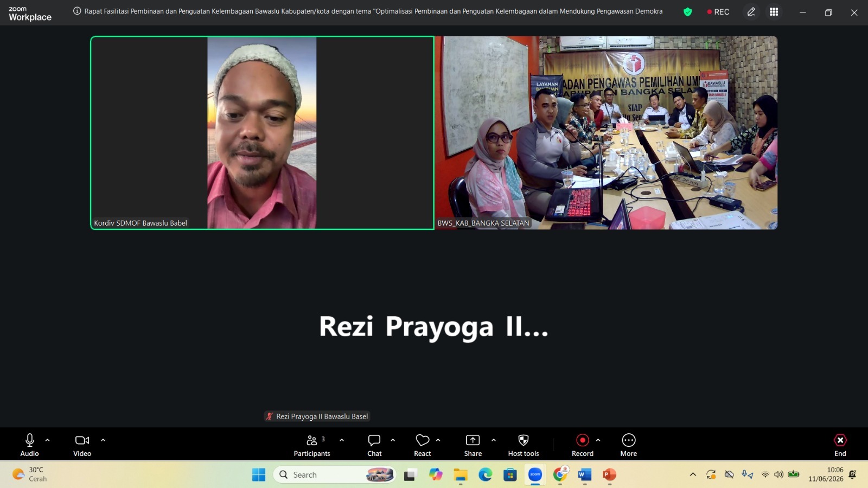Expand the Share options arrow

tap(494, 440)
